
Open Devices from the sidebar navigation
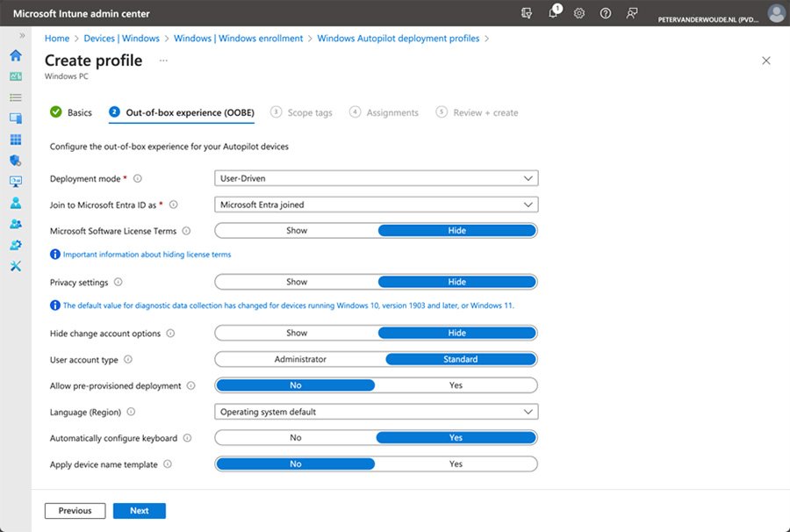16,119
